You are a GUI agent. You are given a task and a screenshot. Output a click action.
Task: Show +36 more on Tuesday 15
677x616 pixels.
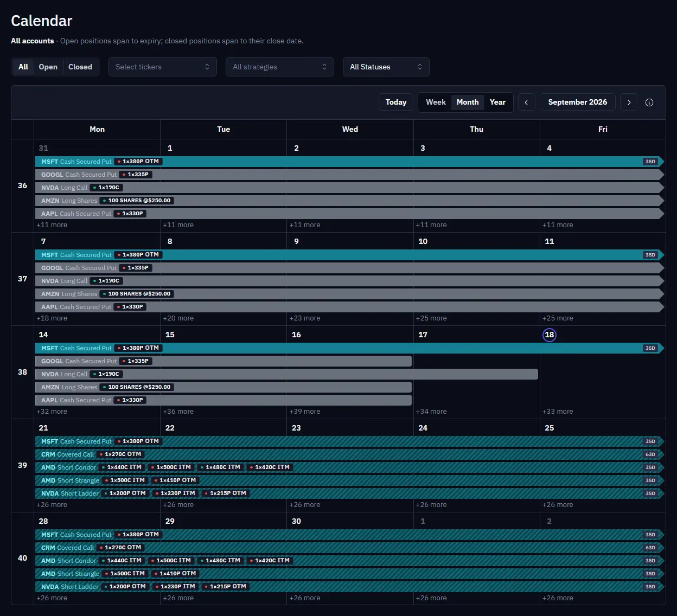click(x=178, y=412)
